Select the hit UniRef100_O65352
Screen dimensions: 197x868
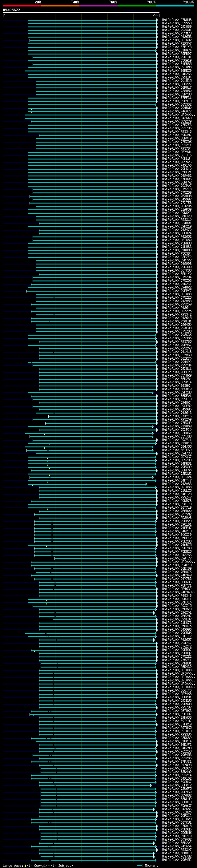(x=176, y=104)
